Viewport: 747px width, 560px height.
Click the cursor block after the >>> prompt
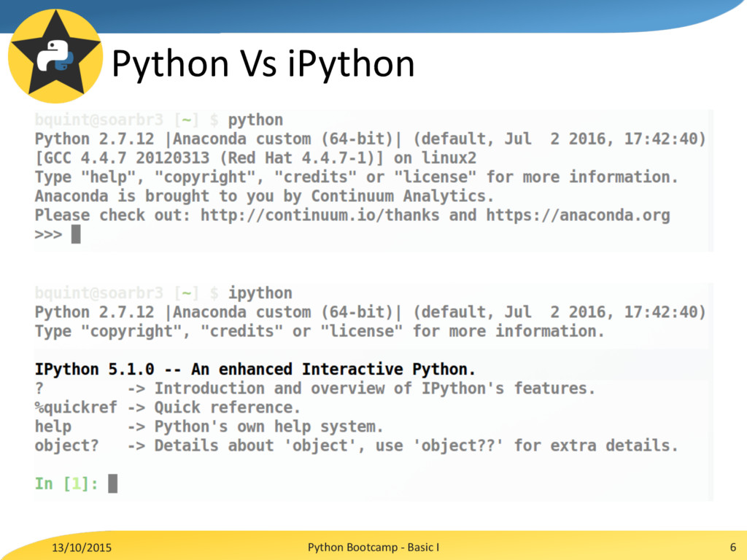(x=76, y=234)
